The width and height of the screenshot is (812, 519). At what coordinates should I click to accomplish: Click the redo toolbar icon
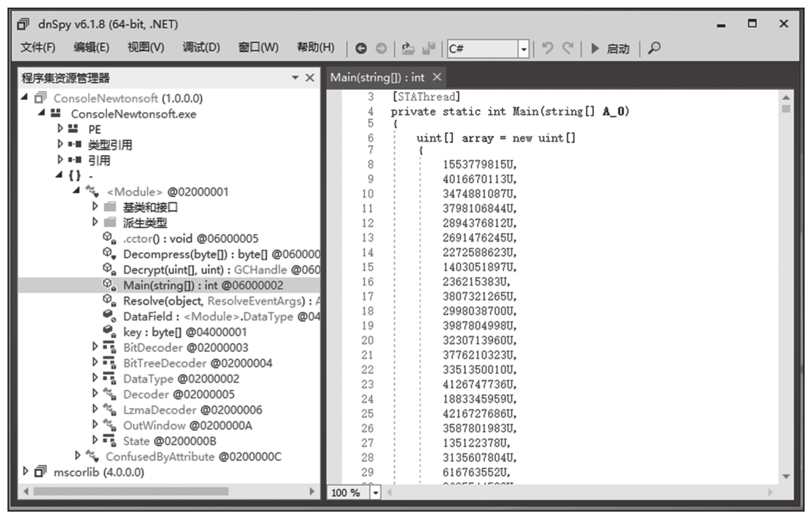coord(567,48)
